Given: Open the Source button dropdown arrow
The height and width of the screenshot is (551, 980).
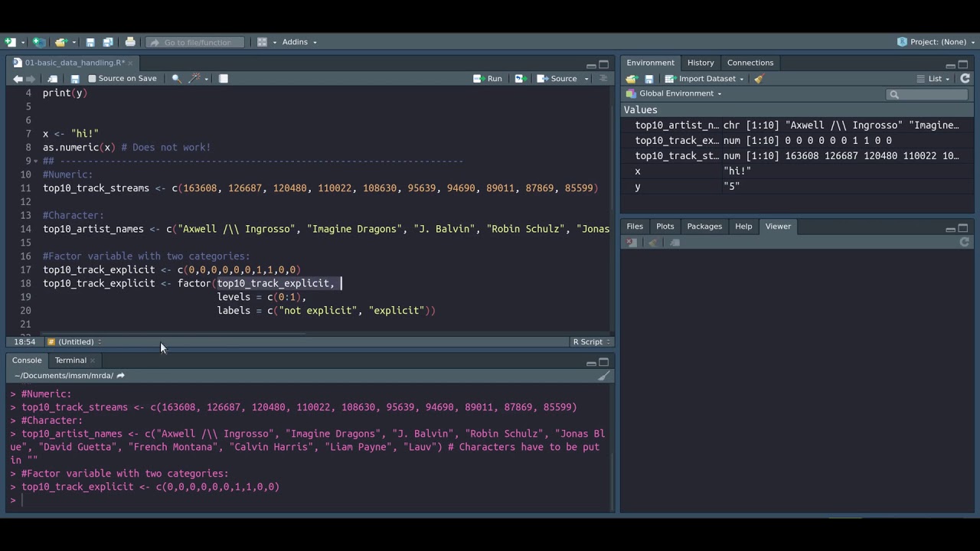Looking at the screenshot, I should pos(586,79).
